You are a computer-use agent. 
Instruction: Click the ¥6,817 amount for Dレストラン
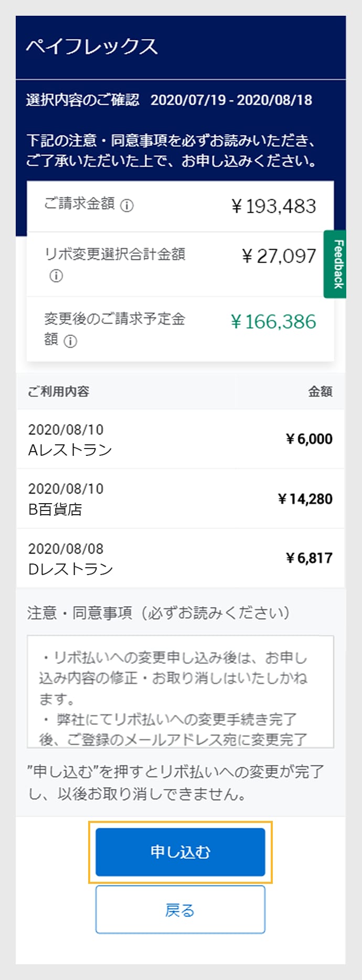tap(309, 558)
